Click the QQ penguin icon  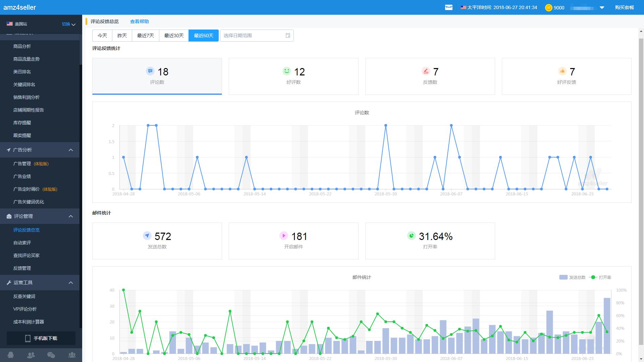click(x=11, y=355)
